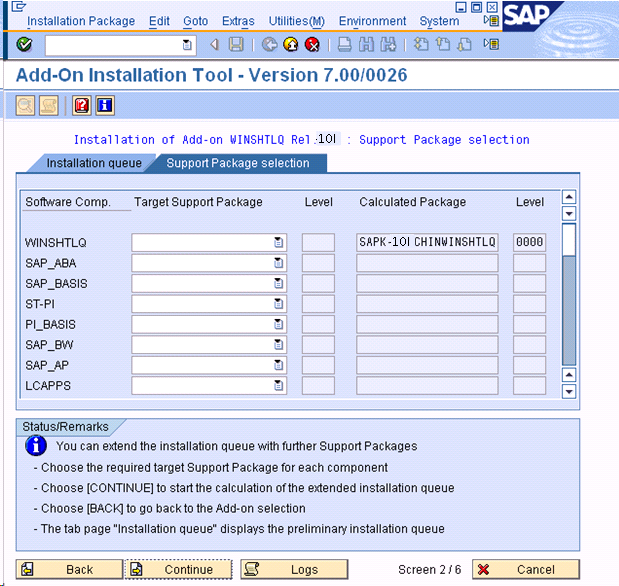This screenshot has width=619, height=586.
Task: Open LCAPPS target support package dropdown
Action: (278, 385)
